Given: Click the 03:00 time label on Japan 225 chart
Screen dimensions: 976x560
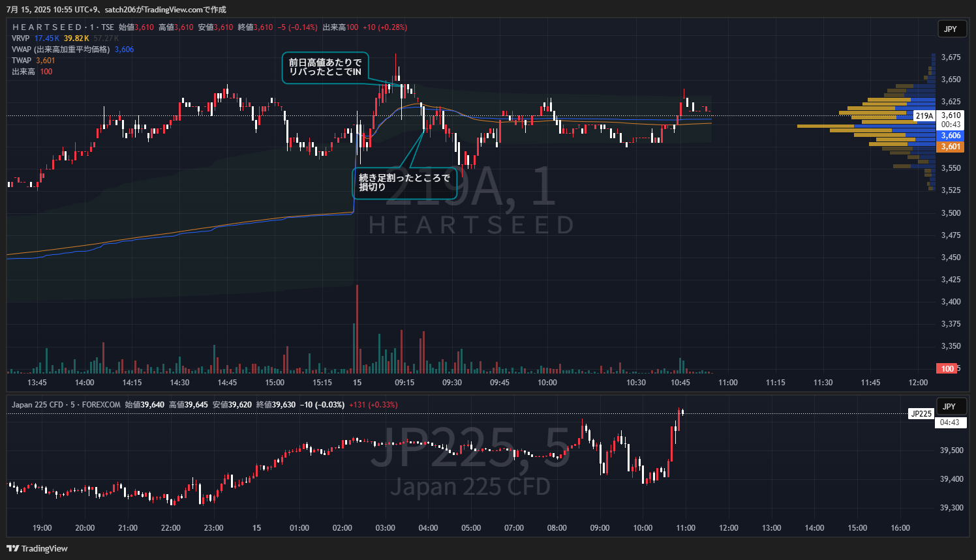Looking at the screenshot, I should pos(386,528).
